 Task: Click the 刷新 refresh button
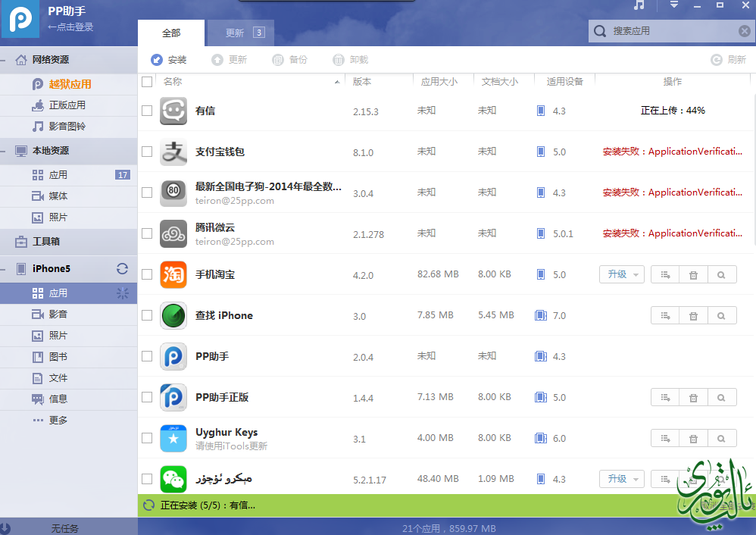(729, 60)
